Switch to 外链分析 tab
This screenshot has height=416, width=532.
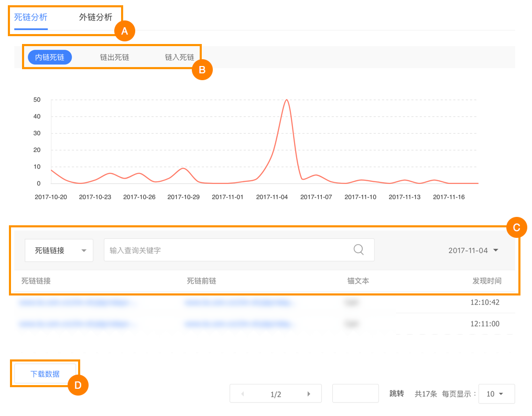click(x=95, y=17)
